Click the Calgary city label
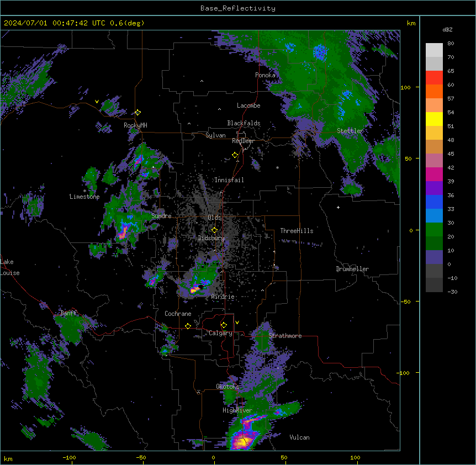This screenshot has height=465, width=476. (x=220, y=333)
